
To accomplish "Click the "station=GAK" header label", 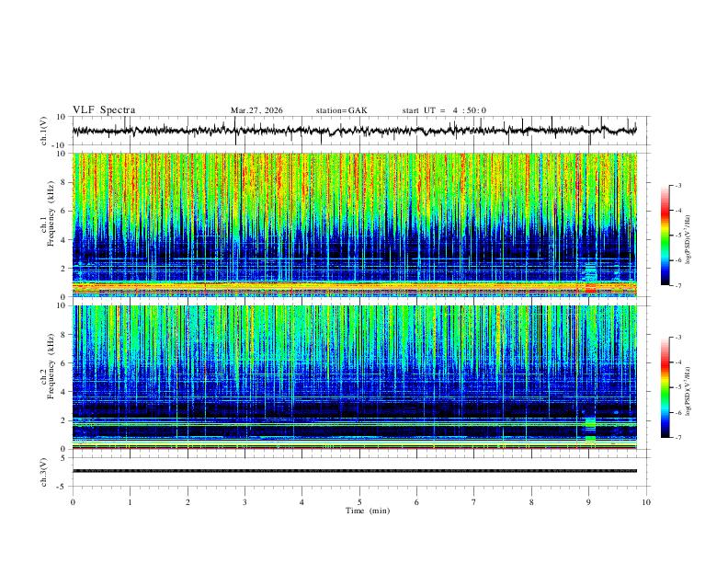I will [341, 110].
